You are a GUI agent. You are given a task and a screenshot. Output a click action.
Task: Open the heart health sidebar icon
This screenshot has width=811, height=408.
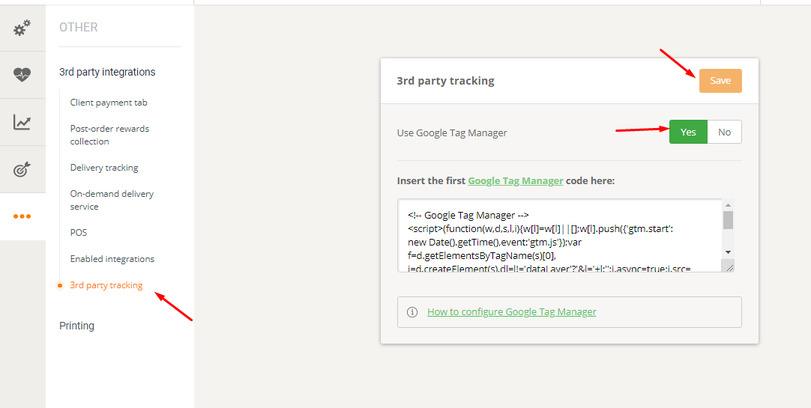22,75
